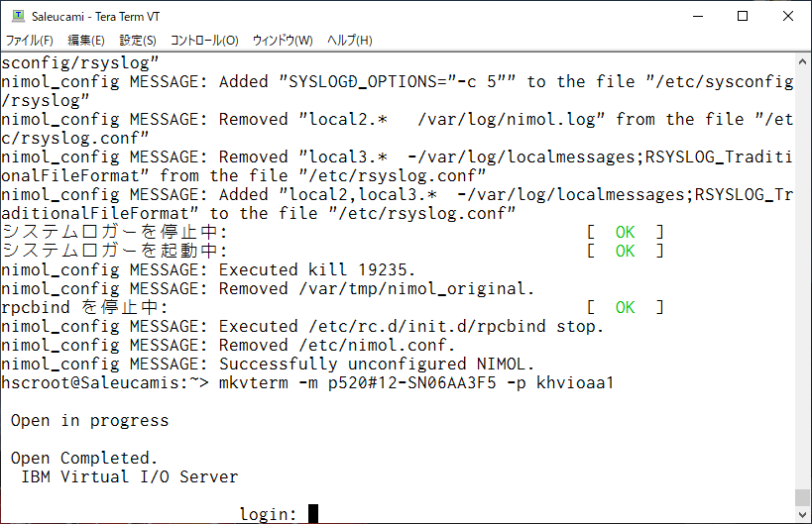Maximize the Tera Term window
Screen dimensions: 812x524
742,16
